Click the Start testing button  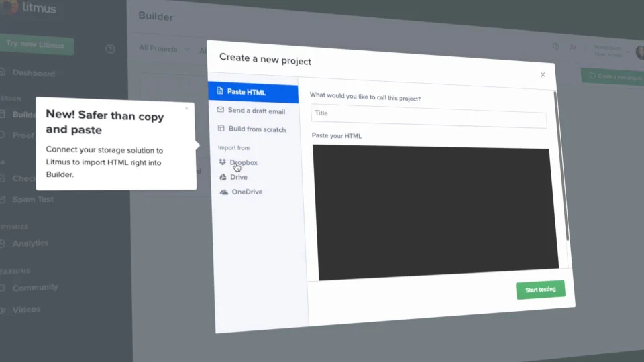pyautogui.click(x=541, y=290)
